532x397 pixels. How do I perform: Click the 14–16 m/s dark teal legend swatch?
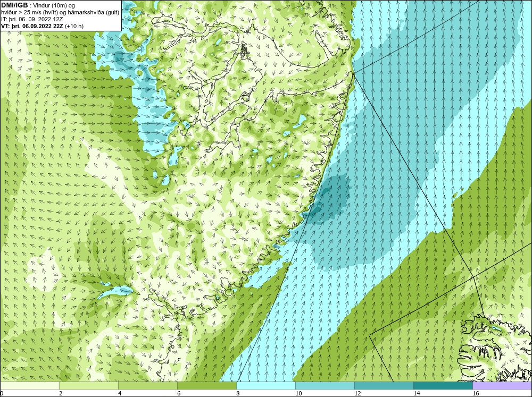pyautogui.click(x=443, y=385)
